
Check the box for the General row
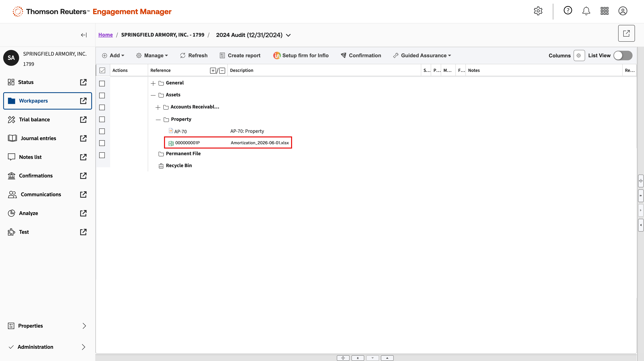[x=102, y=84]
